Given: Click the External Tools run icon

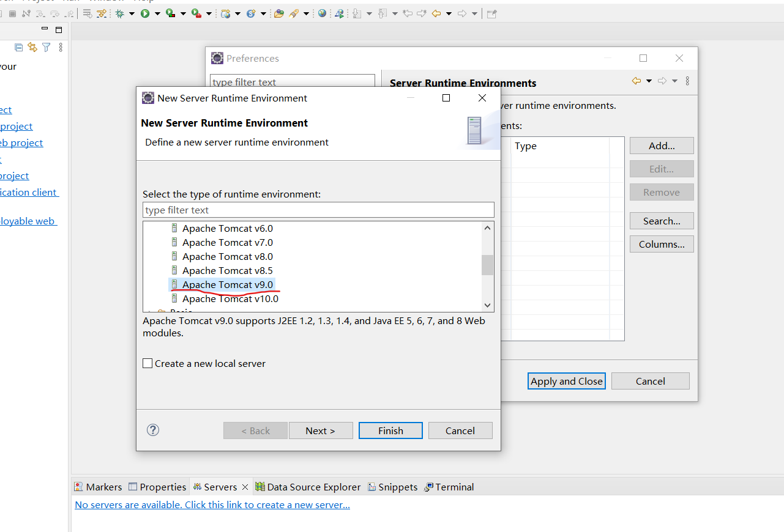Looking at the screenshot, I should (196, 13).
